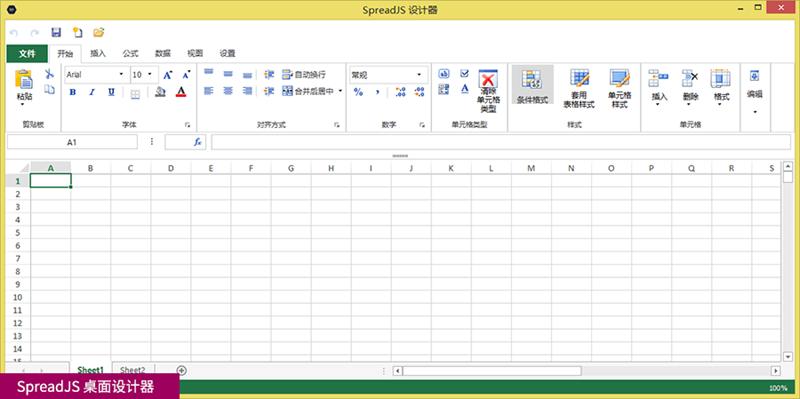The width and height of the screenshot is (800, 399).
Task: Click the Undo arrow icon
Action: point(14,33)
